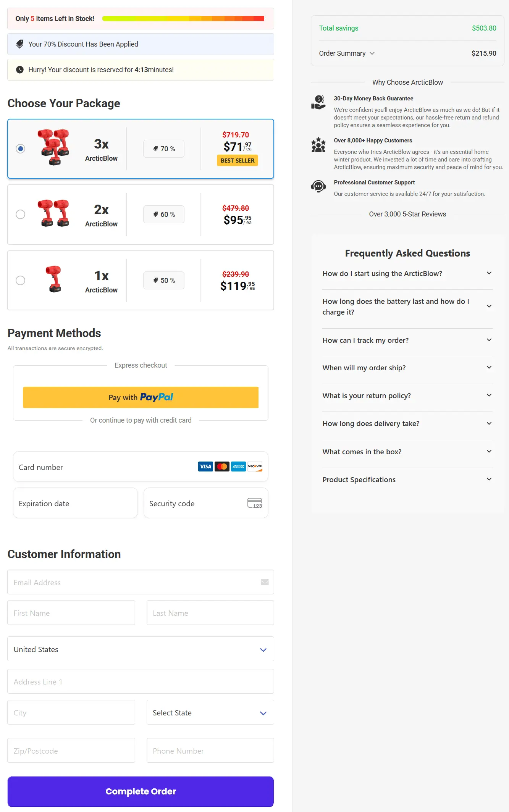Click the Amex payment icon
Viewport: 509px width, 812px height.
(x=238, y=466)
